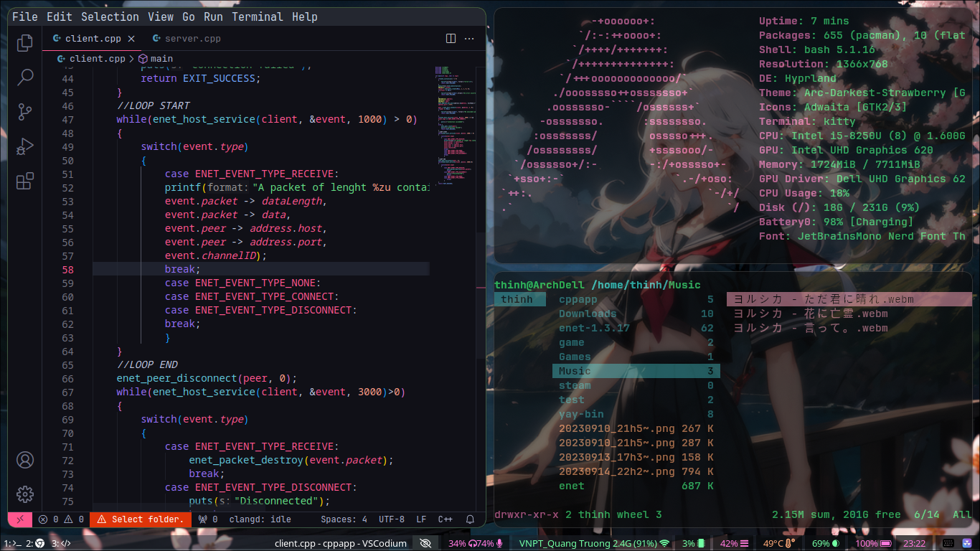Click the Select folder warning button
This screenshot has height=551, width=980.
tap(141, 519)
